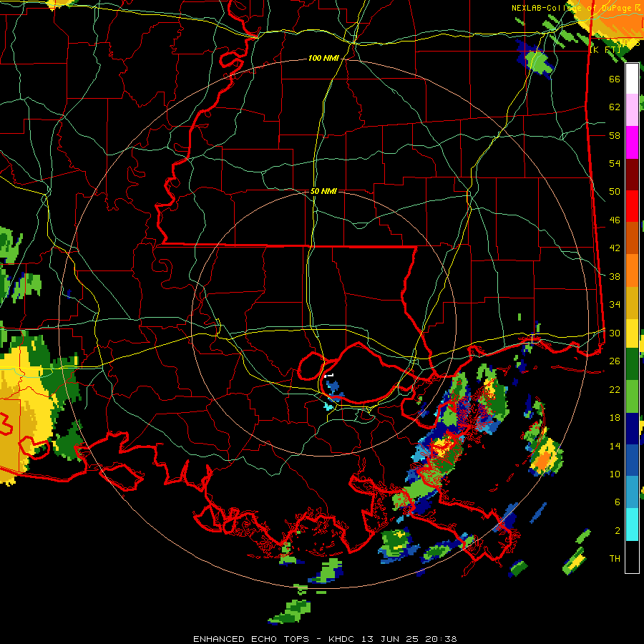
Task: Pick the gold swatch in the color scale
Action: pyautogui.click(x=632, y=303)
